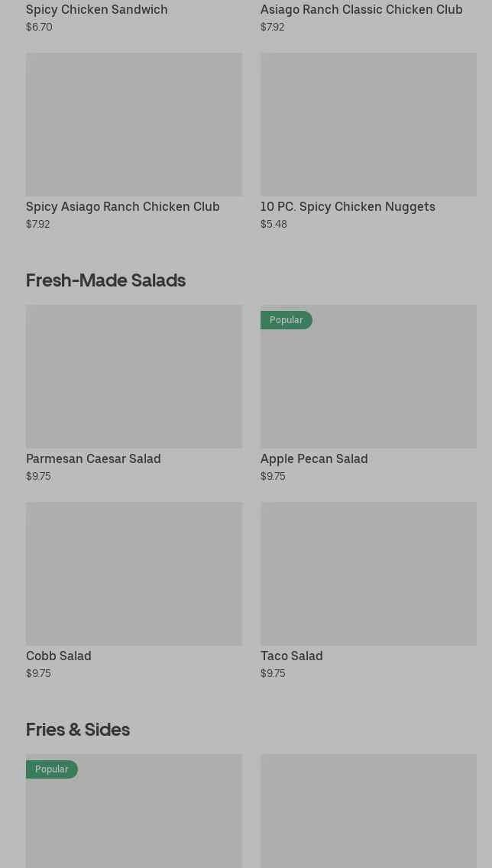Open Apple Pecan Salad name link
This screenshot has height=868, width=492.
pos(314,458)
